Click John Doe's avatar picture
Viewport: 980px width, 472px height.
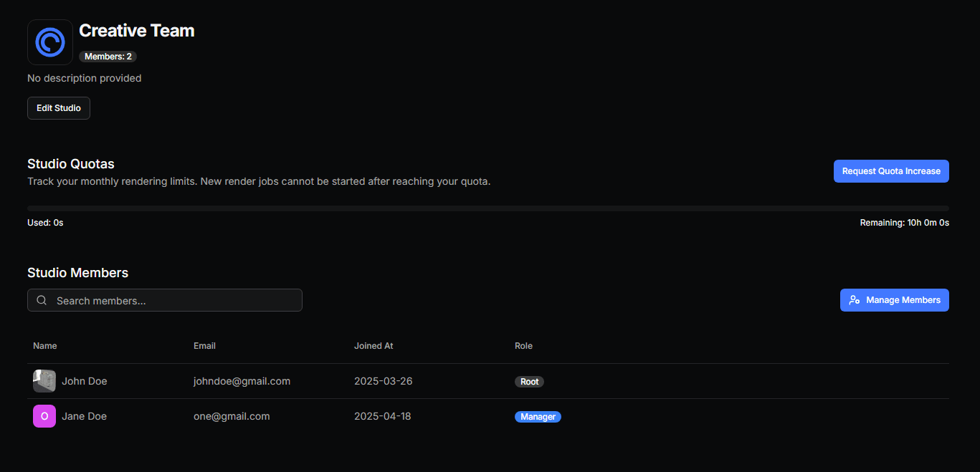[44, 381]
